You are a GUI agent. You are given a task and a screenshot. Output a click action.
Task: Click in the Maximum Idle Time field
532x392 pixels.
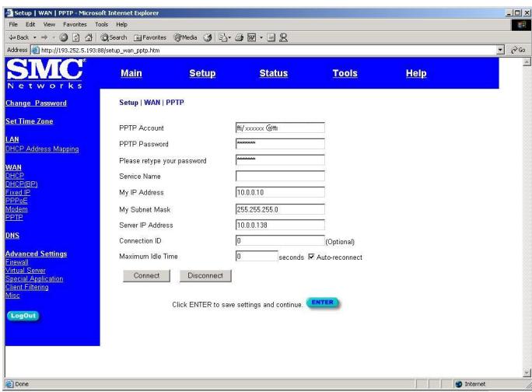point(257,256)
